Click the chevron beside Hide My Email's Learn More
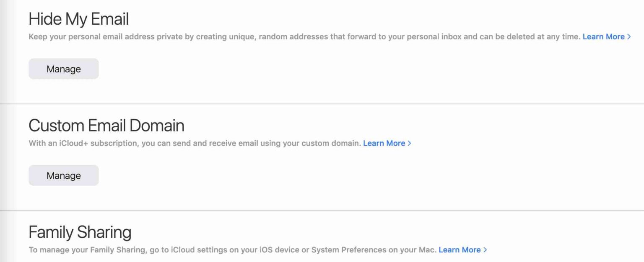This screenshot has height=262, width=644. point(629,36)
